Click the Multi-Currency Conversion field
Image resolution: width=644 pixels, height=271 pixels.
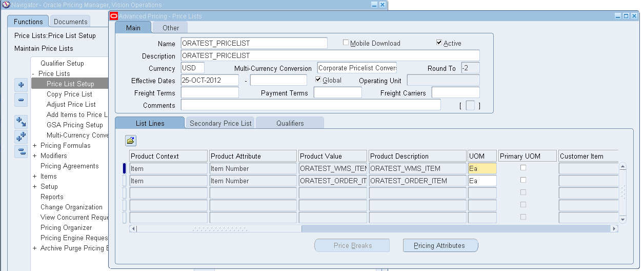click(357, 68)
